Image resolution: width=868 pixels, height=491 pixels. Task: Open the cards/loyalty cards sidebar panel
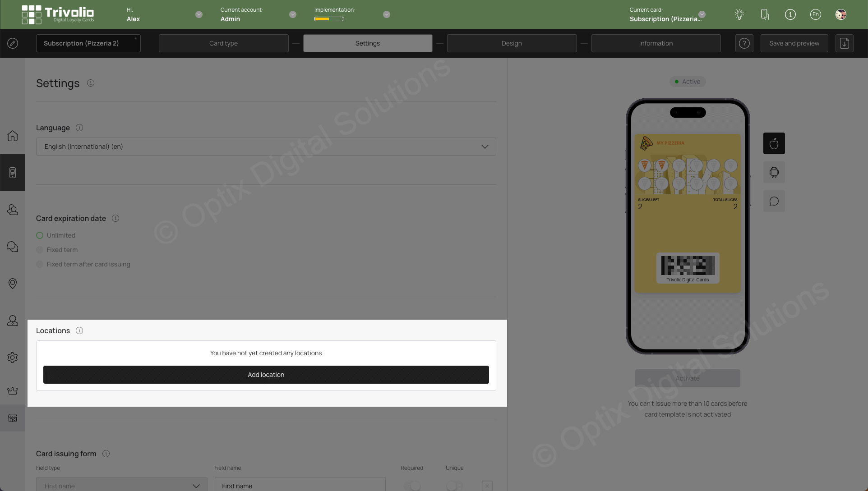click(x=13, y=173)
